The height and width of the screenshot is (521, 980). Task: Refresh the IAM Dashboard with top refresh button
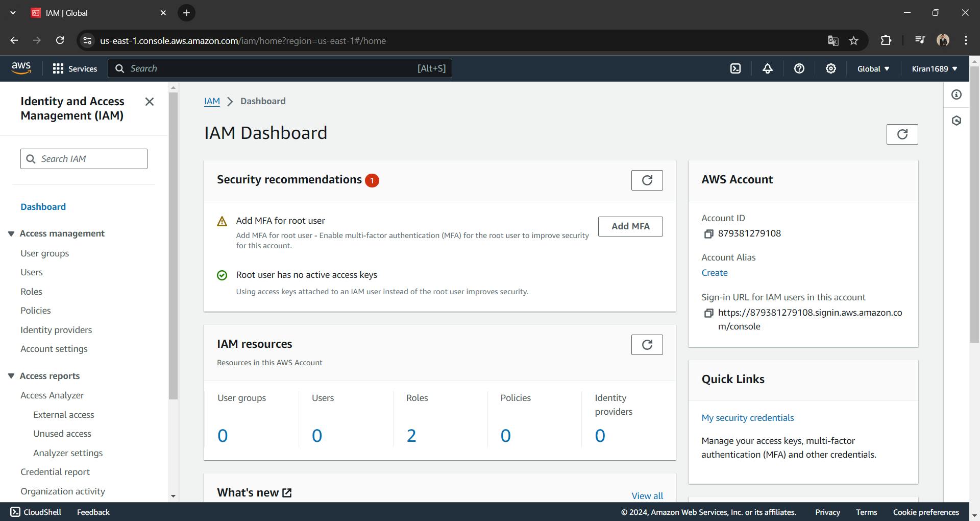902,134
